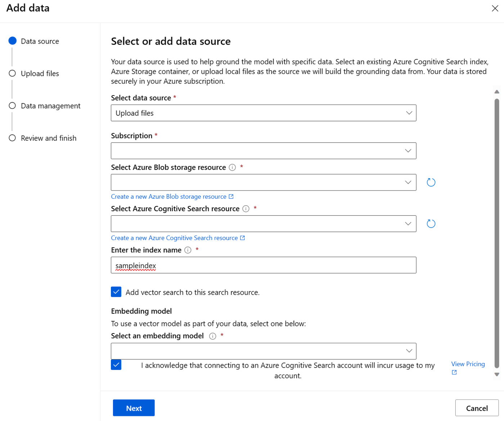Refresh the Azure Blob storage resource list
The image size is (504, 421).
click(x=431, y=182)
